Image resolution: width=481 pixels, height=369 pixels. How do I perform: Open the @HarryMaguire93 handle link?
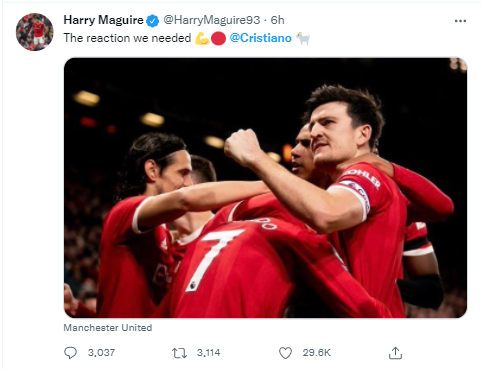[212, 20]
